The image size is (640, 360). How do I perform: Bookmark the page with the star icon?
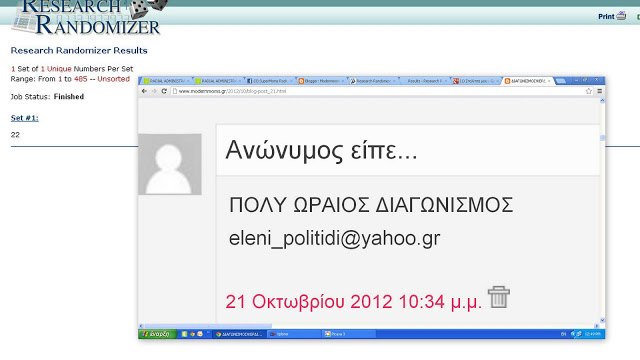pos(589,91)
